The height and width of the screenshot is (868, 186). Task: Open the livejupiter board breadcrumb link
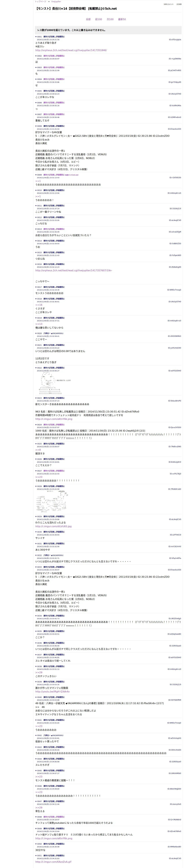56,2
